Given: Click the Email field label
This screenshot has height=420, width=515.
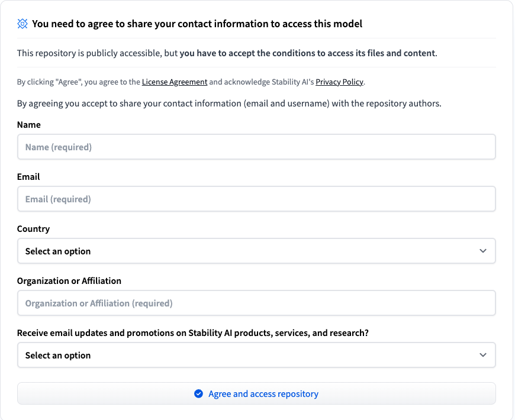Looking at the screenshot, I should coord(28,177).
